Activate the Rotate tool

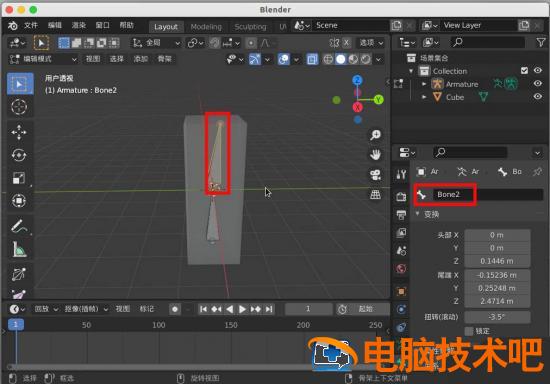[x=19, y=155]
